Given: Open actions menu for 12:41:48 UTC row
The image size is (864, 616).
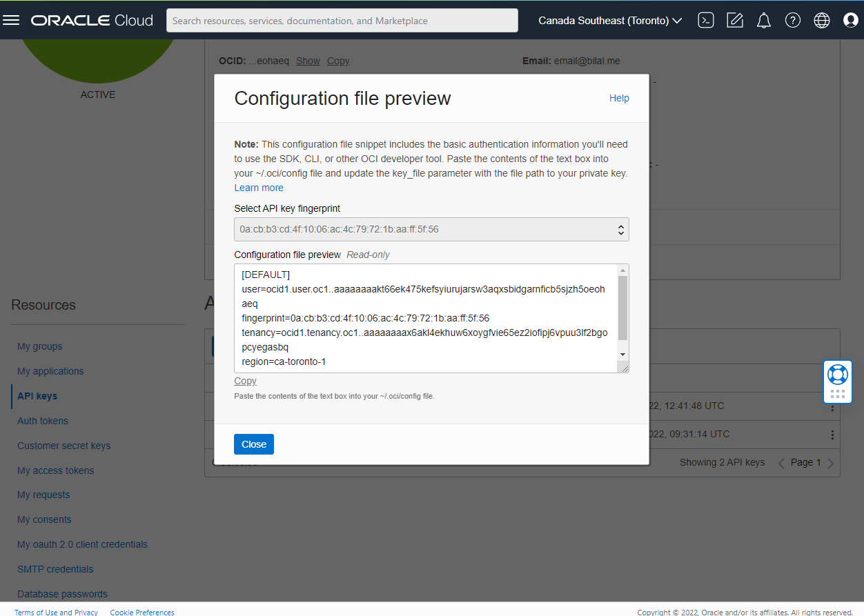Looking at the screenshot, I should [832, 407].
